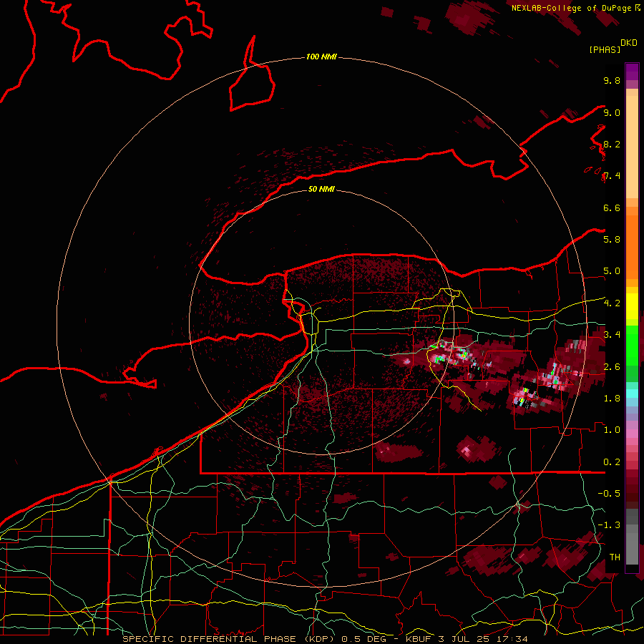
Task: Click the 'TH' threshold label on the scale
Action: click(615, 557)
